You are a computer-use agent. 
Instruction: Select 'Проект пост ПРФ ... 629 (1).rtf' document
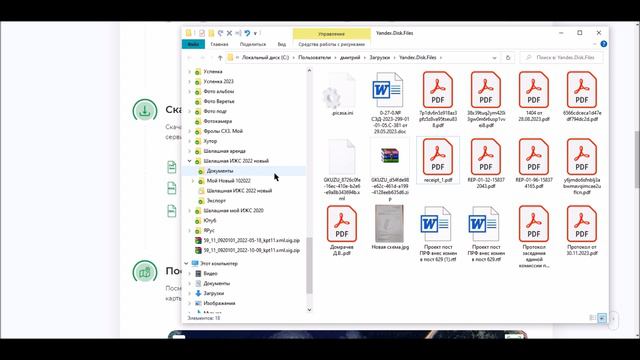(x=436, y=224)
